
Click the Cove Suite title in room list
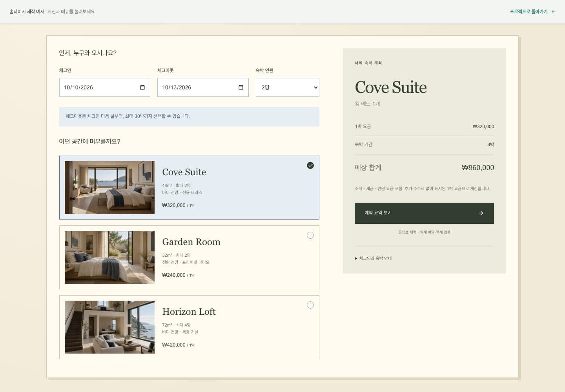click(x=184, y=172)
